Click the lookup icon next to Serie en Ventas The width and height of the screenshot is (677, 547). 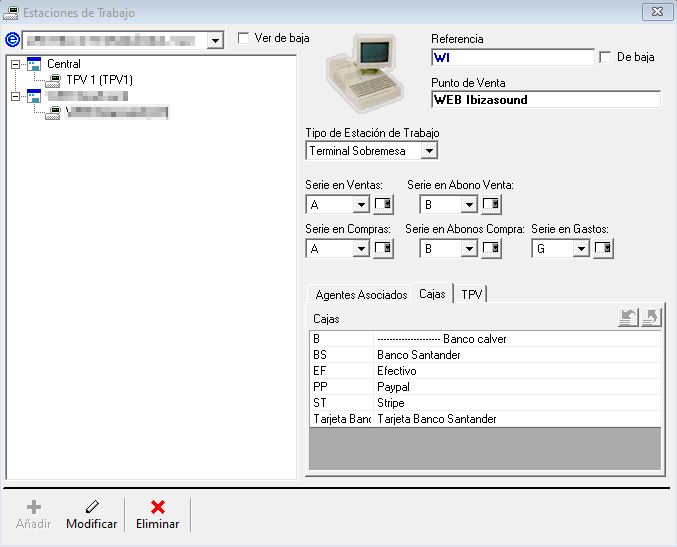click(x=383, y=204)
